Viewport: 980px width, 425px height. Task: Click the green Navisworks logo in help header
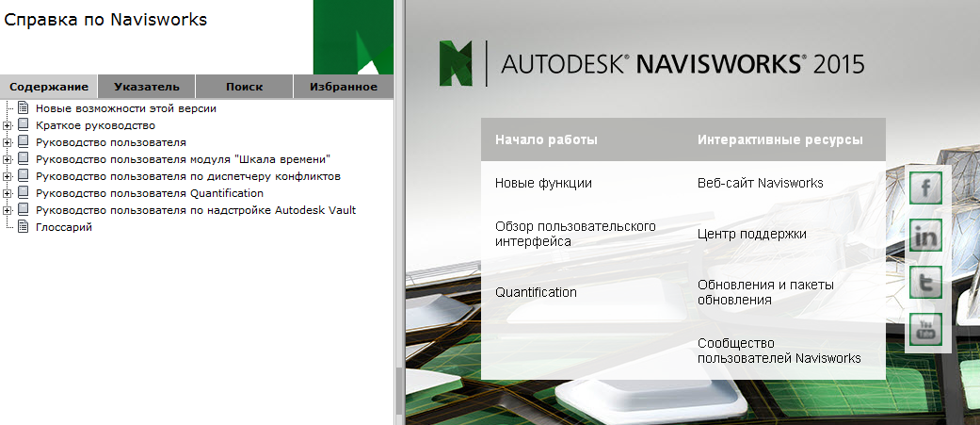click(353, 38)
